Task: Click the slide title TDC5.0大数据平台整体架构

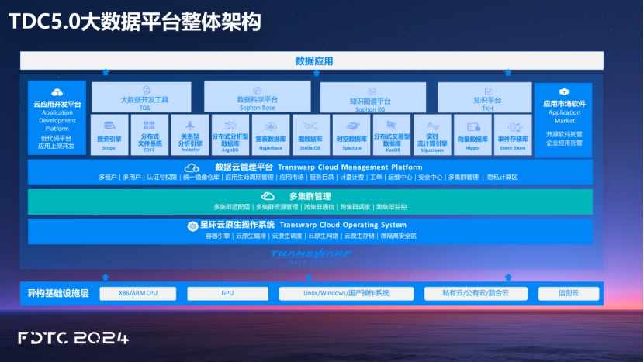Action: click(x=135, y=22)
